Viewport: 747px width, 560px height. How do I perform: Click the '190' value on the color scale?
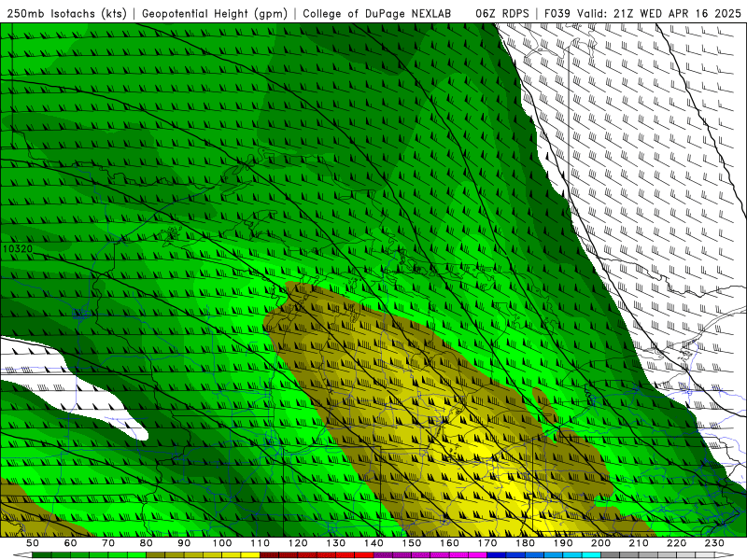pyautogui.click(x=563, y=543)
